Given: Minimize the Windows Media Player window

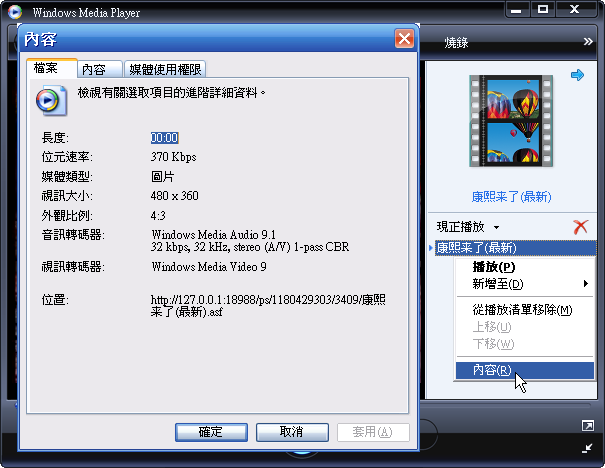Looking at the screenshot, I should [x=516, y=10].
